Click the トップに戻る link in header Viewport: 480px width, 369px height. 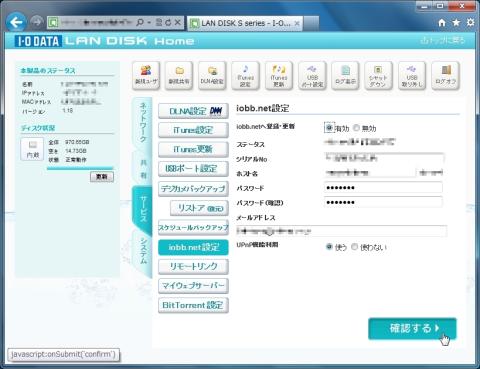[x=443, y=40]
